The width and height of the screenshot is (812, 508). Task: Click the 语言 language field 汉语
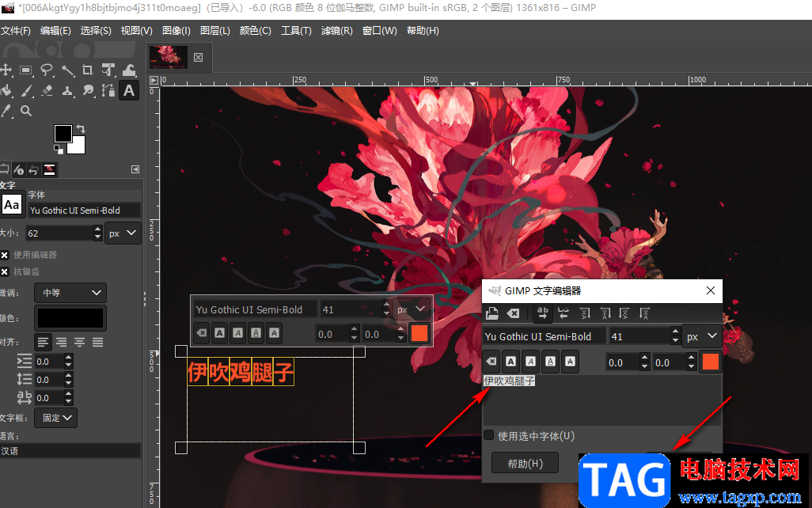tap(70, 450)
